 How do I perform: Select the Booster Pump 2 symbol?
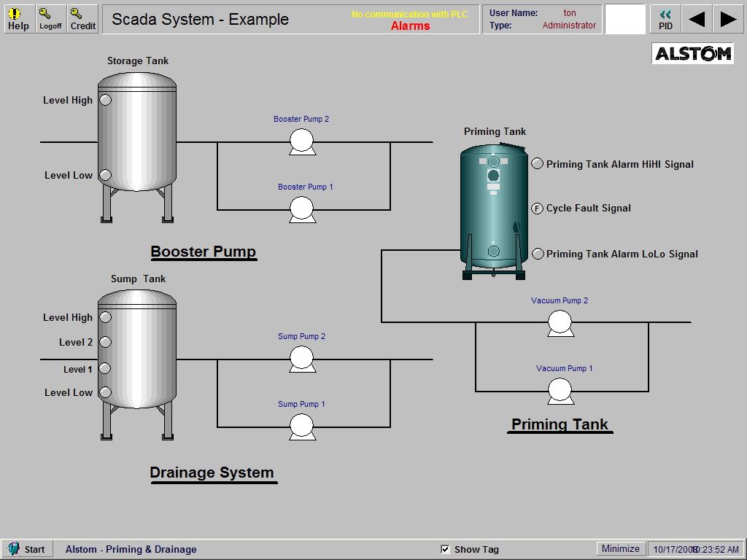pyautogui.click(x=301, y=141)
